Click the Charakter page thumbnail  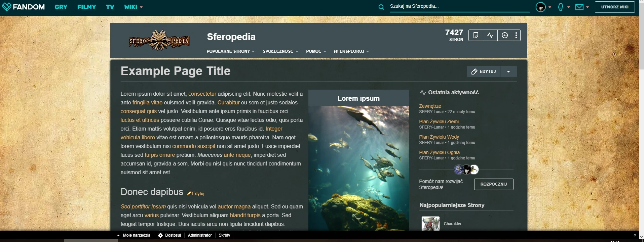coord(430,224)
